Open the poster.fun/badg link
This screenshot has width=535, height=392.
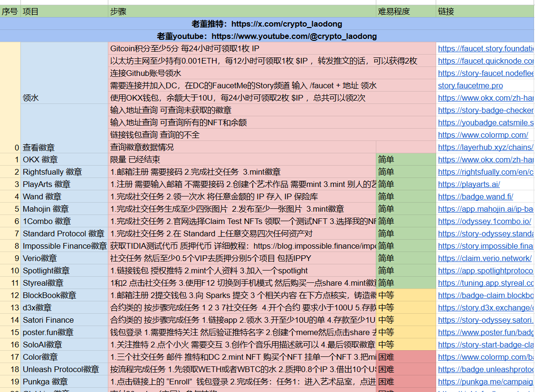pos(486,332)
